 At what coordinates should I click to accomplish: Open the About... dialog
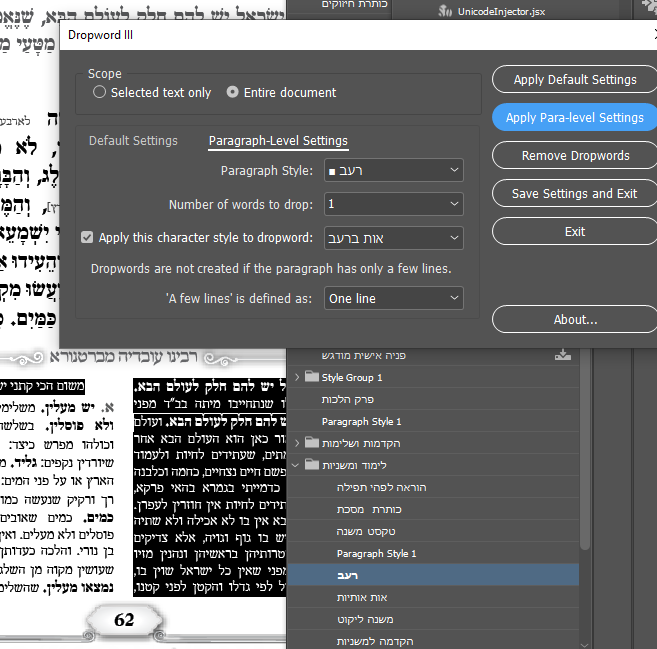[x=574, y=319]
